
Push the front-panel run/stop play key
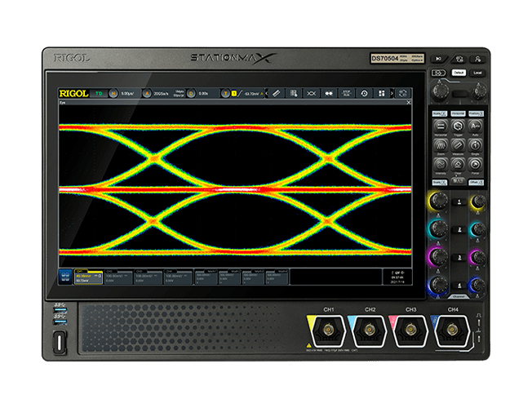[x=439, y=59]
